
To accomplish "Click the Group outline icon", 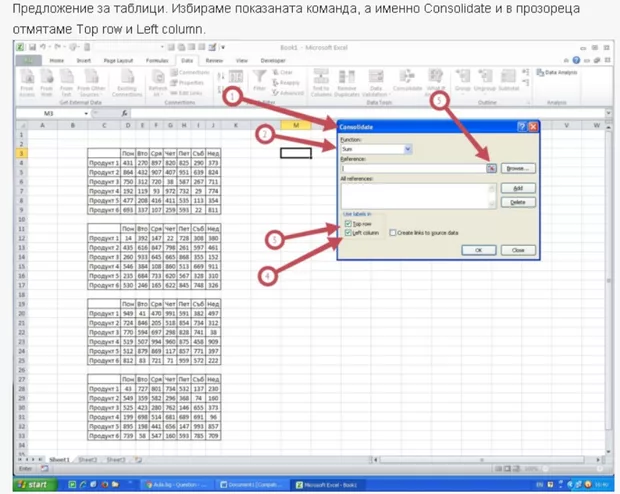I will [463, 80].
